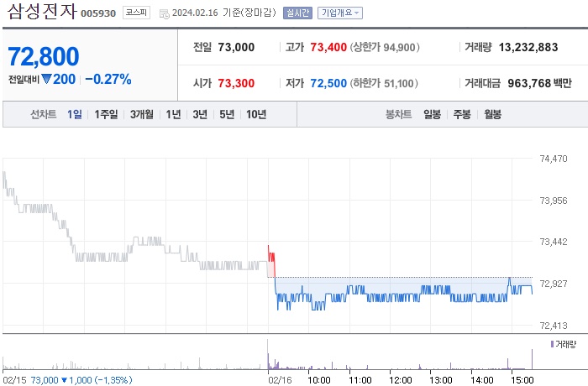Click the stock code 005930
Viewport: 588px width, 386px height.
click(98, 13)
